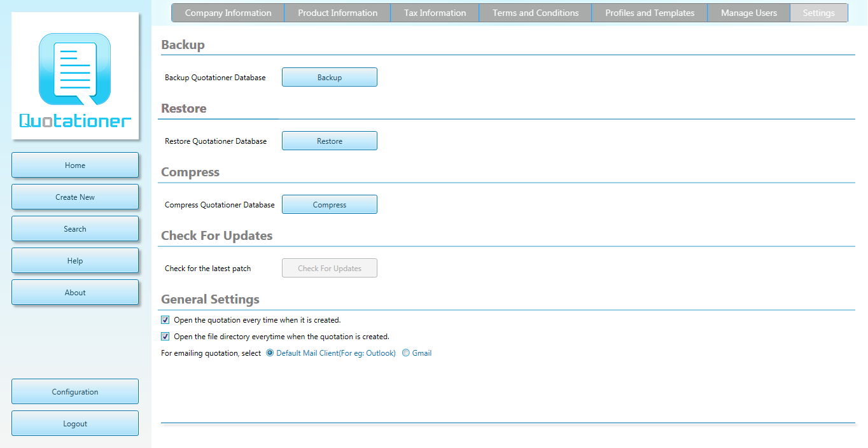Screen dimensions: 868x448
Task: Compress the Quotationer database
Action: click(x=330, y=204)
